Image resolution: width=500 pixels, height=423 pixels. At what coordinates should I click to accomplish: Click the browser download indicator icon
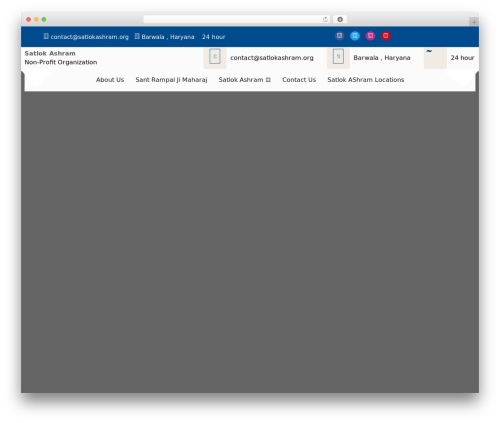pos(340,19)
